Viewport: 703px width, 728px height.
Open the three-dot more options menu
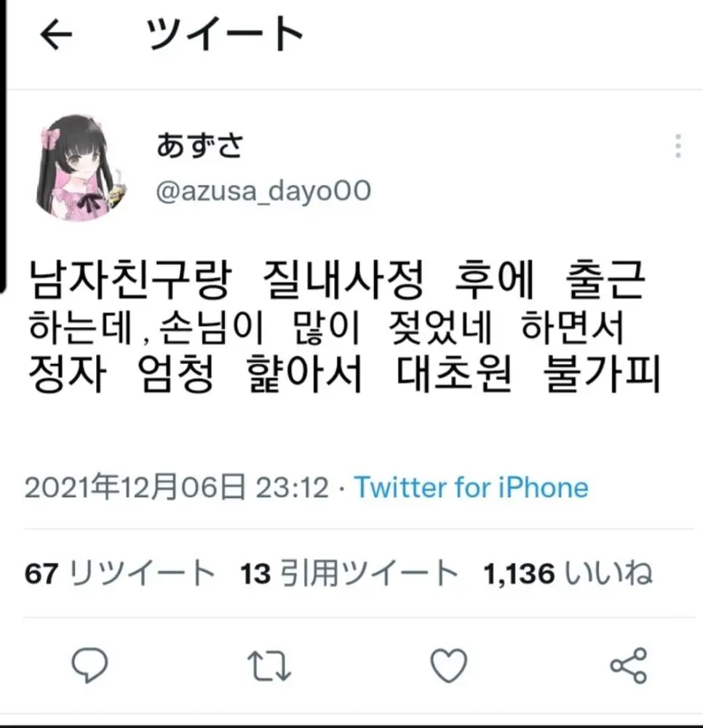678,146
